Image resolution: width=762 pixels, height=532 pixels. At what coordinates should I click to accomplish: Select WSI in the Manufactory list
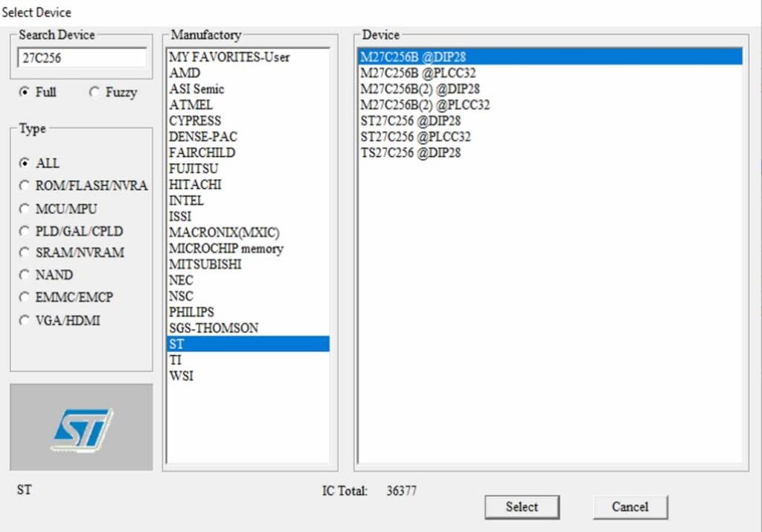pos(248,376)
